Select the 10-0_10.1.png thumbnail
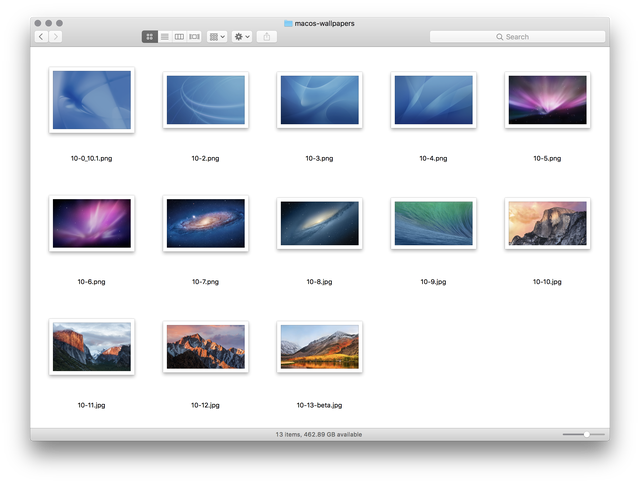 pyautogui.click(x=91, y=100)
